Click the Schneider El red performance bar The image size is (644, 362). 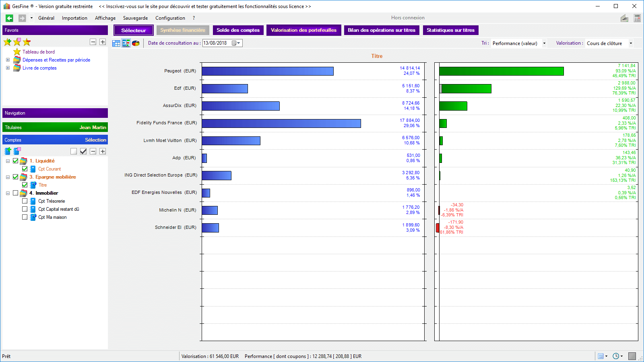point(438,228)
